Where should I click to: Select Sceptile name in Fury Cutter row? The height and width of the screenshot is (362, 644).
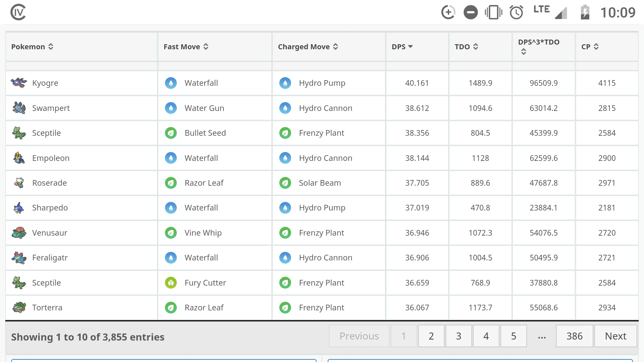click(x=47, y=283)
